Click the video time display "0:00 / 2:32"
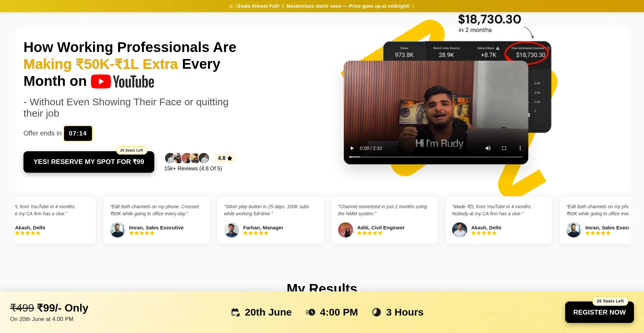Screen dimensions: 644x333 point(371,148)
